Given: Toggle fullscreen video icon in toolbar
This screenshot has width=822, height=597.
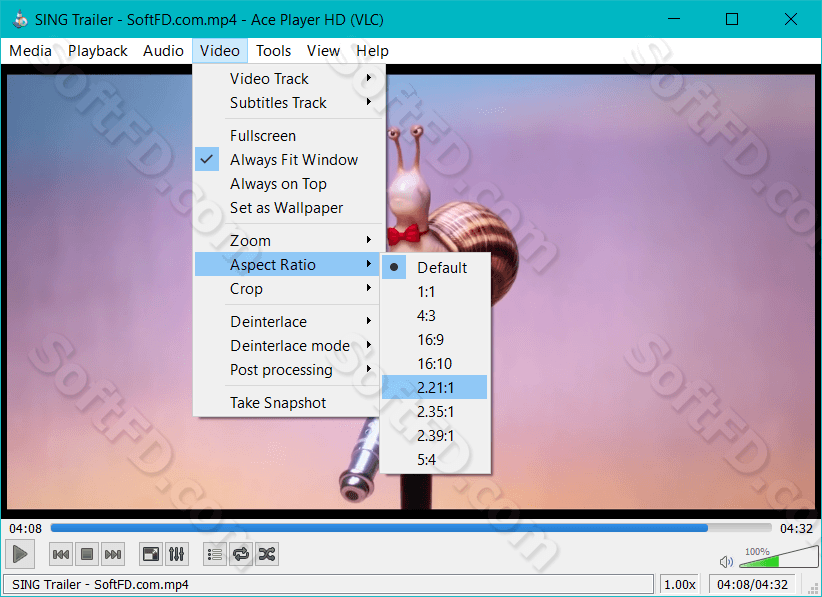Looking at the screenshot, I should pos(151,555).
